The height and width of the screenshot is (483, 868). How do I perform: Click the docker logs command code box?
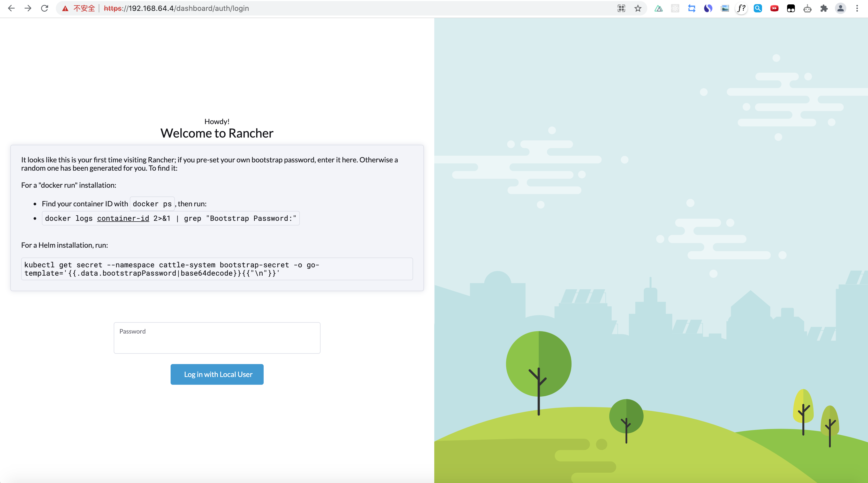[x=171, y=218]
